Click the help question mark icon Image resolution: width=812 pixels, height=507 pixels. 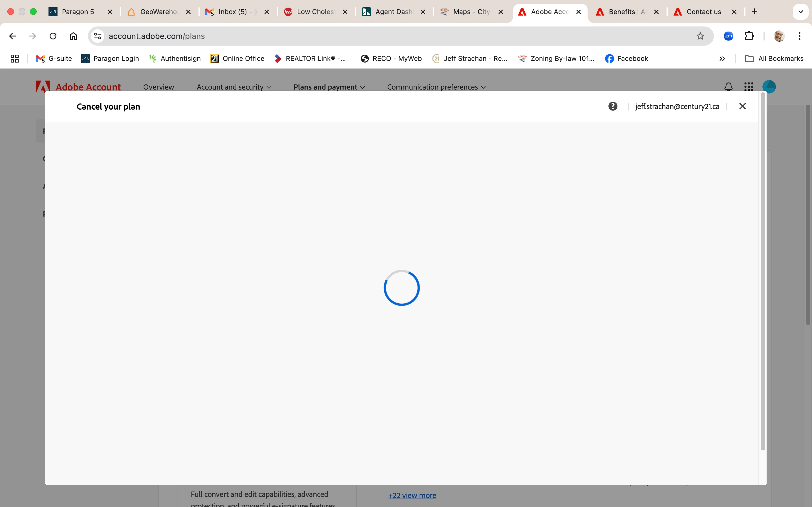point(613,106)
